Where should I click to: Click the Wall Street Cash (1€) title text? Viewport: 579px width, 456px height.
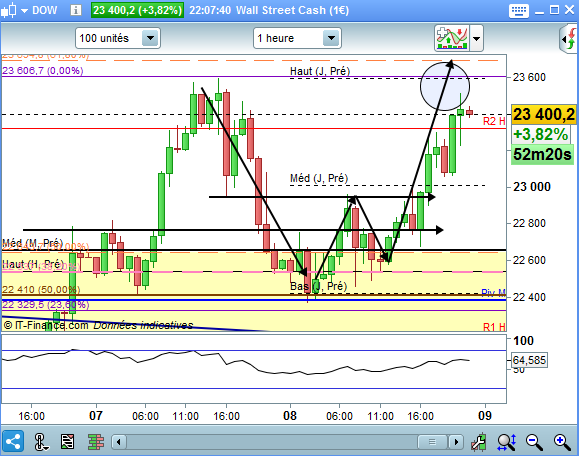[x=292, y=10]
